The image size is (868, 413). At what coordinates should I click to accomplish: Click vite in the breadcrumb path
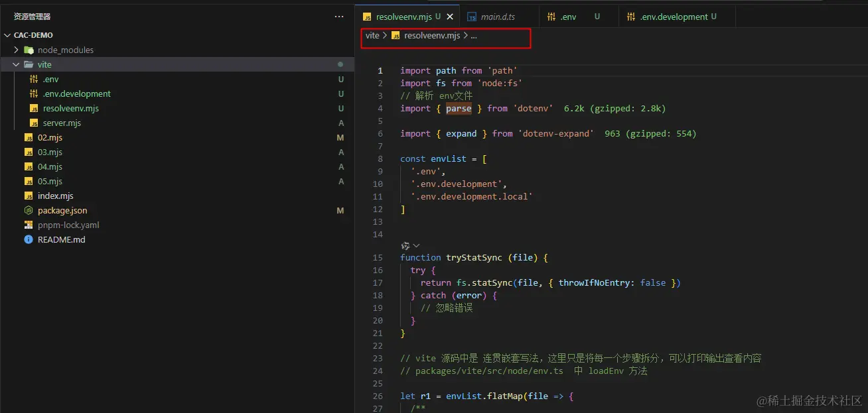pos(372,36)
